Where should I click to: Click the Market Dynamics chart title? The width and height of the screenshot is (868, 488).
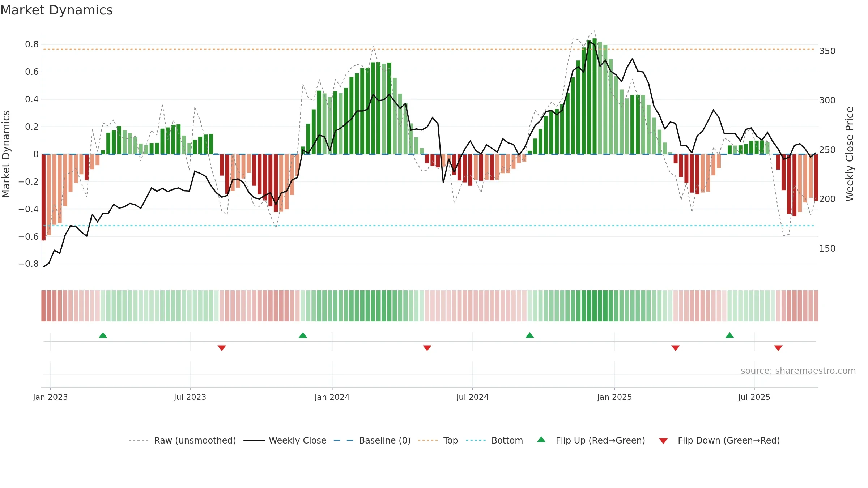coord(56,10)
